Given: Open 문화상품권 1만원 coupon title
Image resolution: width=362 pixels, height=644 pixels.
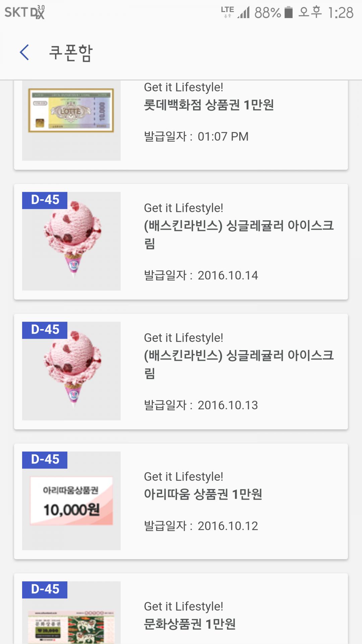Looking at the screenshot, I should pos(189,624).
